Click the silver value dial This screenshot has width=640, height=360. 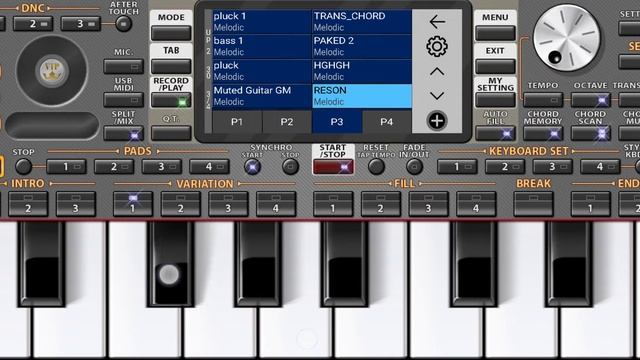(x=567, y=38)
